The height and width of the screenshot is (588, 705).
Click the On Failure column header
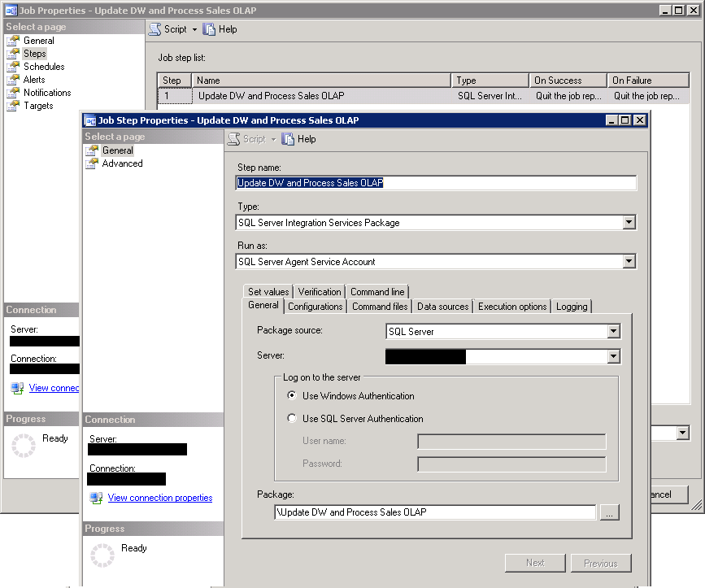point(648,81)
